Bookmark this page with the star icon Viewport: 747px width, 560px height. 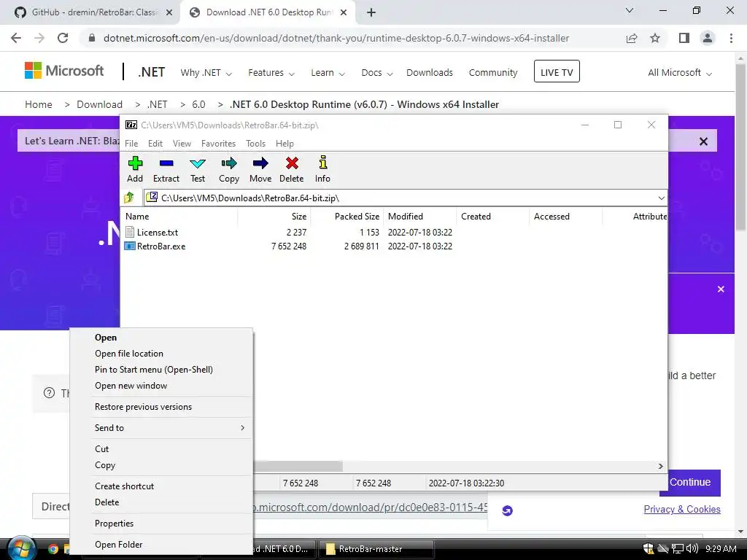pyautogui.click(x=655, y=38)
